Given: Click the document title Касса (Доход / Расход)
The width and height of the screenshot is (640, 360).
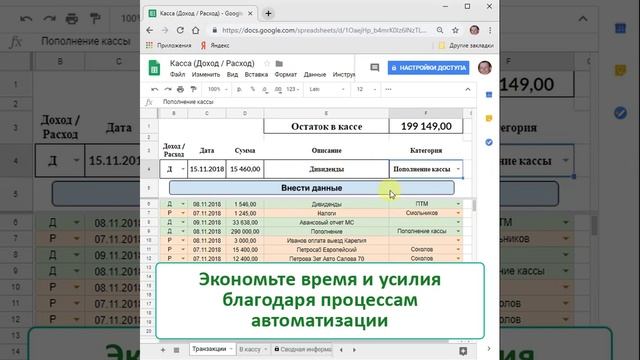Looking at the screenshot, I should [212, 63].
